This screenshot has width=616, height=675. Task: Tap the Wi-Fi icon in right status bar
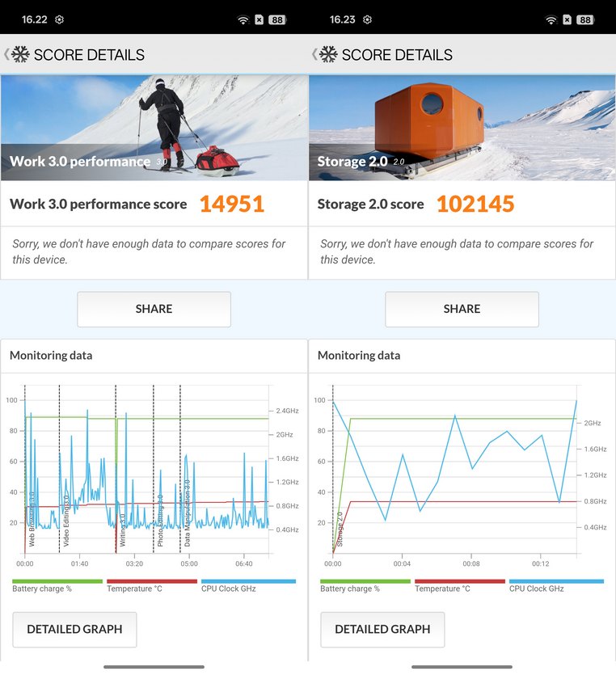[551, 19]
